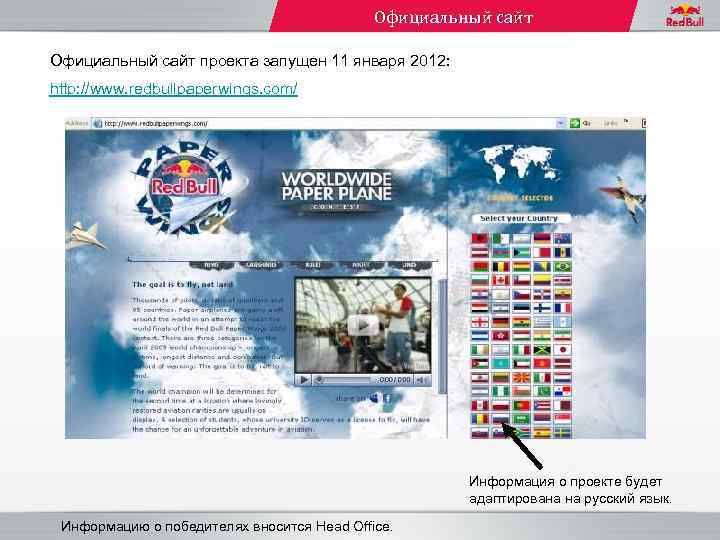Click the video time counter 0:00 / 0:00
720x540 pixels.
[x=395, y=380]
